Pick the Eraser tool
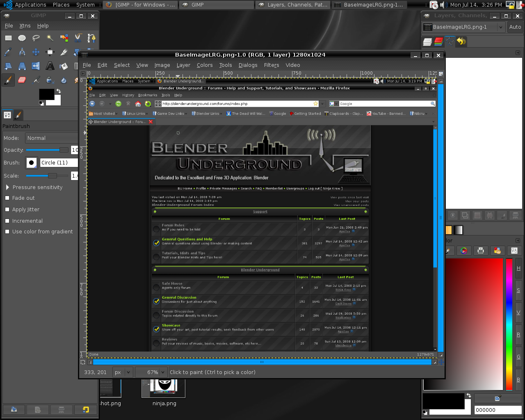525x420 pixels. tap(22, 80)
